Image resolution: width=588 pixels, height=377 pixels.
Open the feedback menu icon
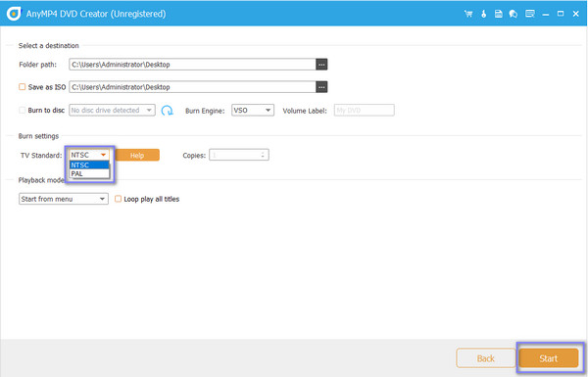[530, 14]
